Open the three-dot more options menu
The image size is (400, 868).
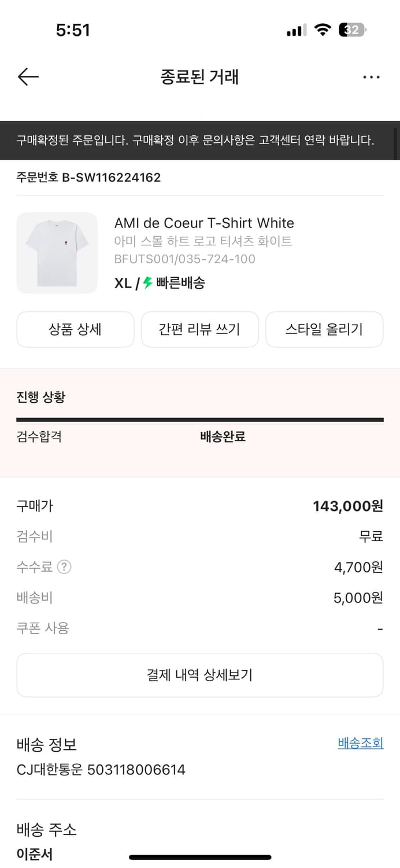371,77
